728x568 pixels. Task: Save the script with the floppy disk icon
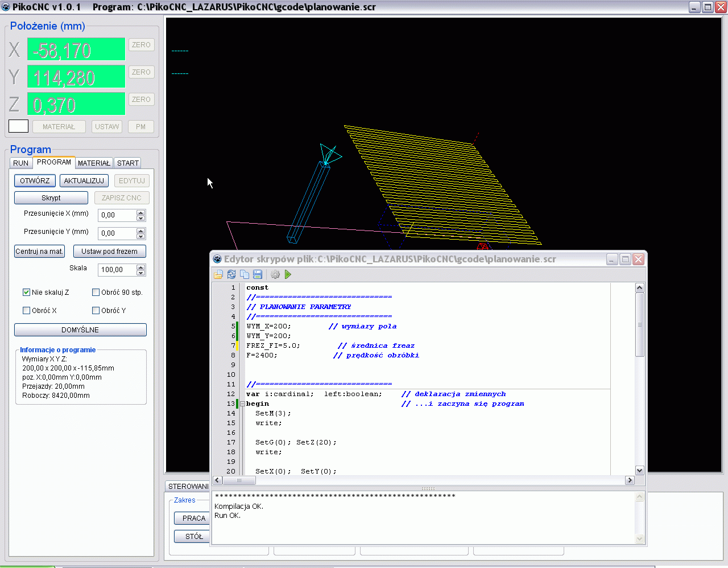pos(258,274)
